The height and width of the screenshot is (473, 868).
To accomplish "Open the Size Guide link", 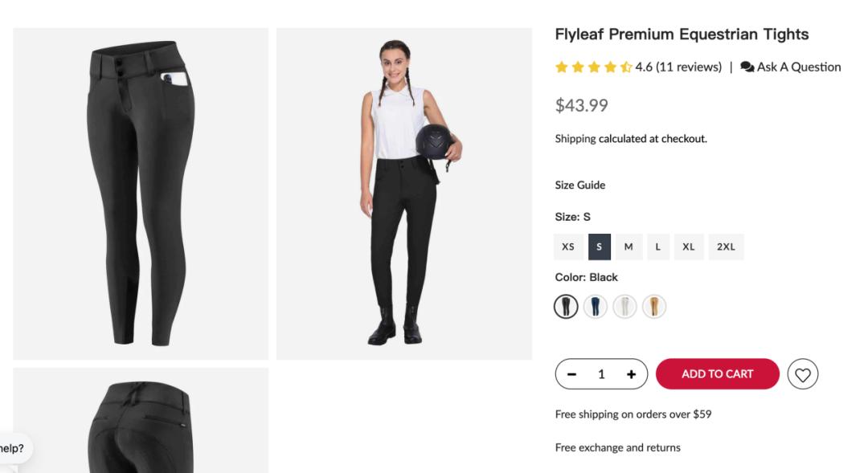I will coord(579,185).
